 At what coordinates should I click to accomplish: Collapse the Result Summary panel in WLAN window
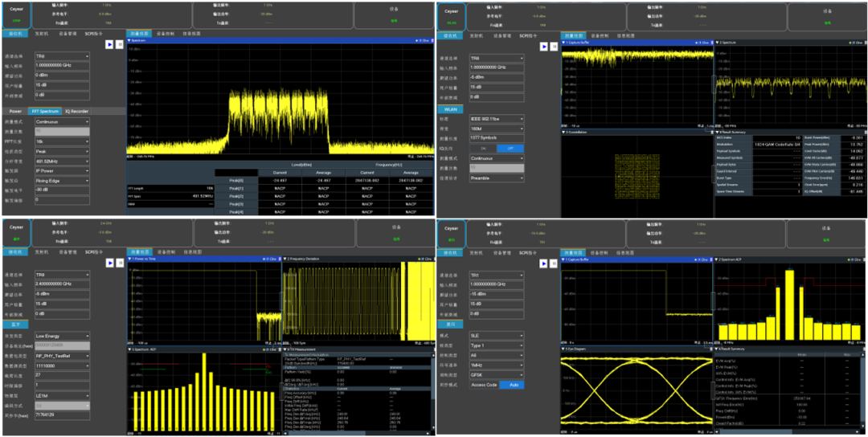[719, 132]
